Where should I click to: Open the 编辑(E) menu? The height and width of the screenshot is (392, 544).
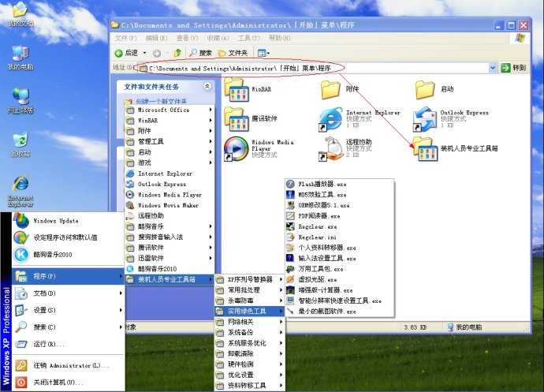(x=156, y=38)
